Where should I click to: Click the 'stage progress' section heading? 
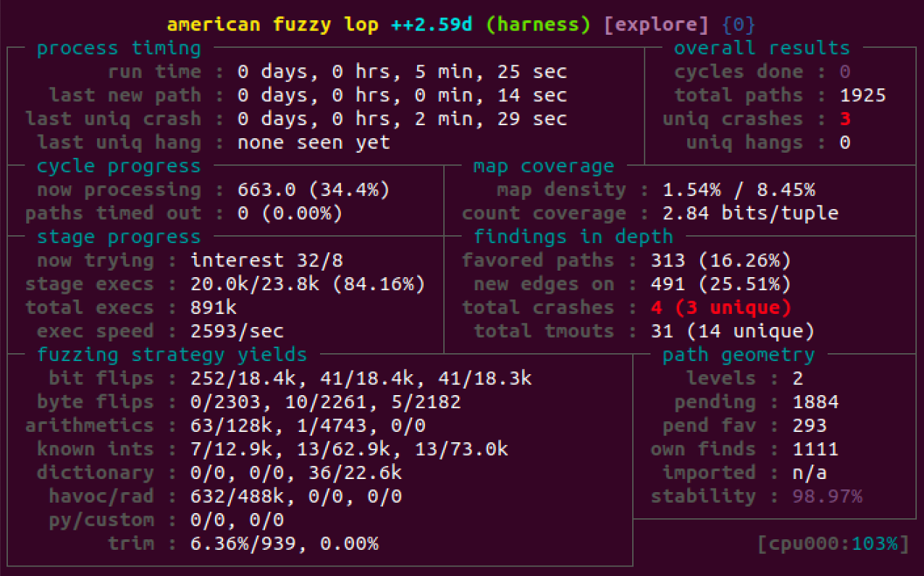pos(119,237)
